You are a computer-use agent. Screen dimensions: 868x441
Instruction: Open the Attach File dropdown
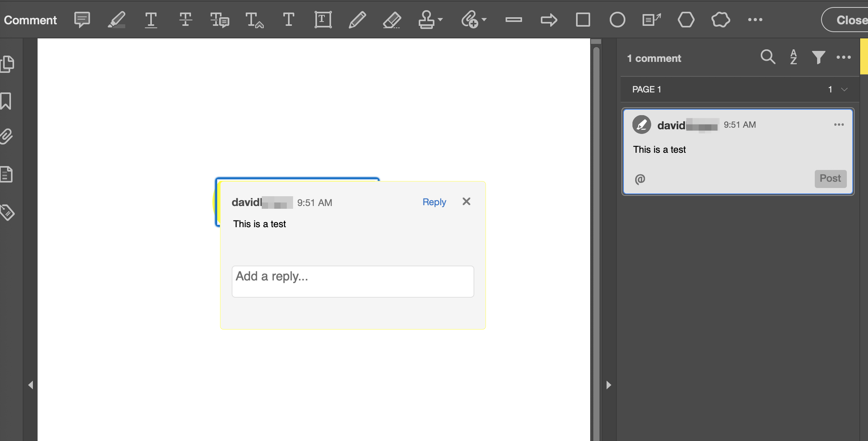[484, 20]
